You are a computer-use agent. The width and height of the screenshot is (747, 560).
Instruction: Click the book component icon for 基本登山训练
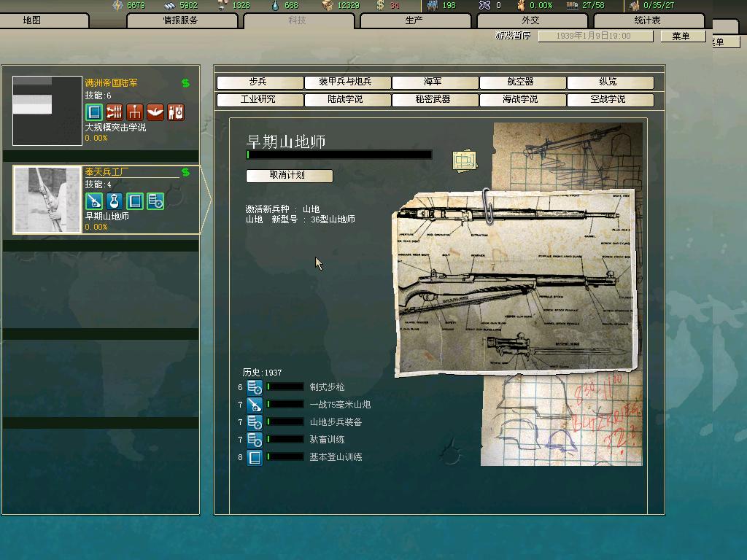coord(255,457)
